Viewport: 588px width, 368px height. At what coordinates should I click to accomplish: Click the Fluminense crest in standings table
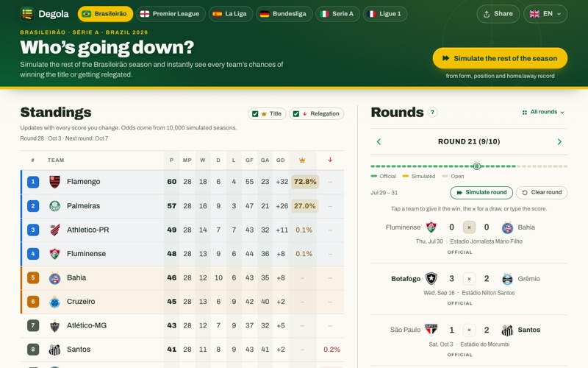pyautogui.click(x=54, y=254)
